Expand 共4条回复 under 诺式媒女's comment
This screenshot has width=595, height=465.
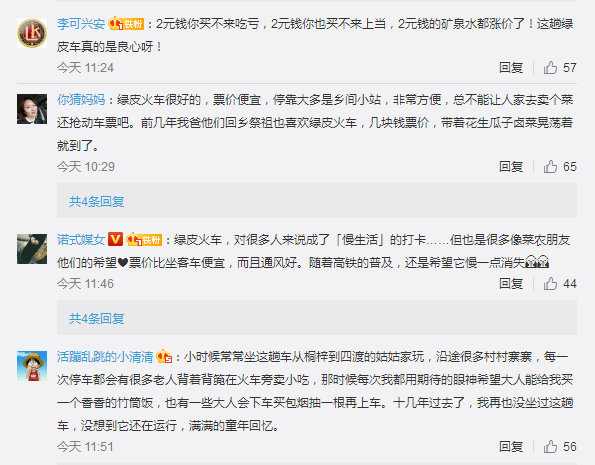coord(96,318)
